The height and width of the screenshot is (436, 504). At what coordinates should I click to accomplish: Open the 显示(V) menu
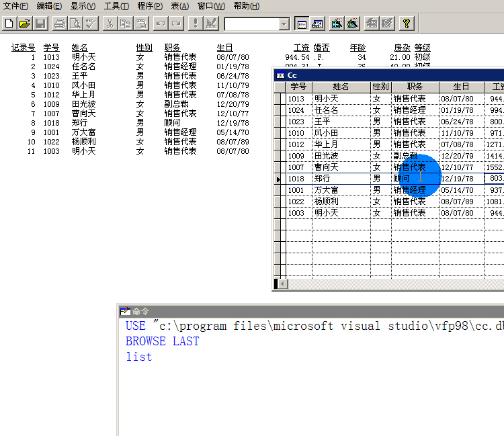[83, 6]
